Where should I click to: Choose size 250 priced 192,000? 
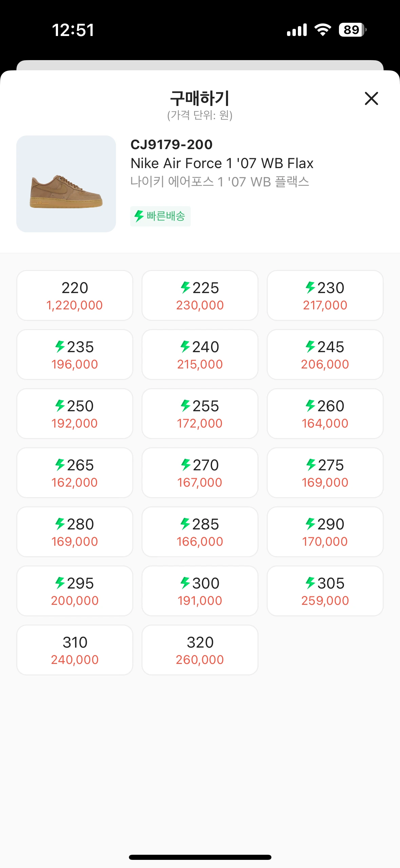[x=75, y=414]
